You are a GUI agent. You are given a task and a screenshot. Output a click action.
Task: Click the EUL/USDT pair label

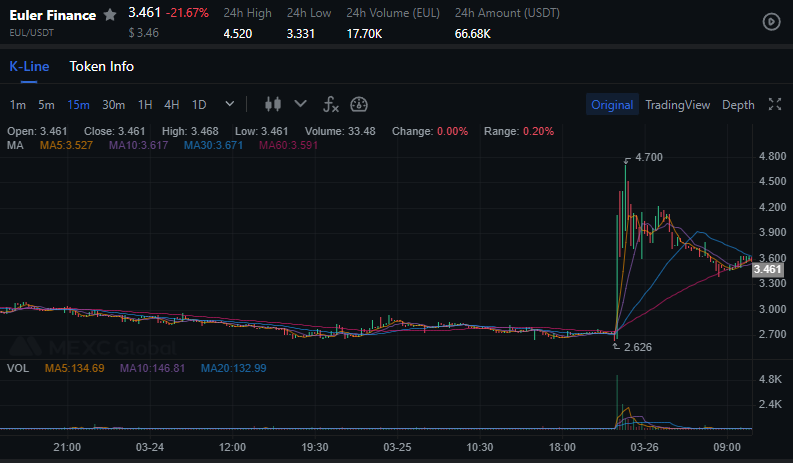click(x=31, y=33)
